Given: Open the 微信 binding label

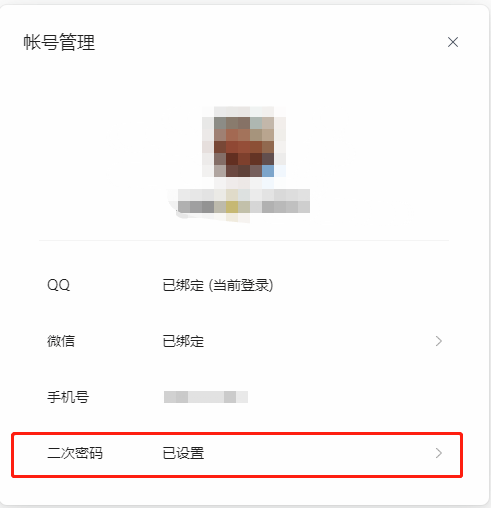Looking at the screenshot, I should point(61,341).
